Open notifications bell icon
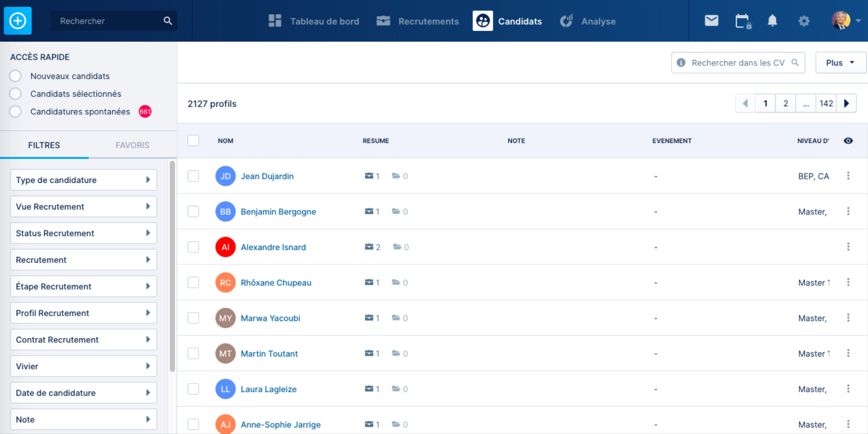 772,21
